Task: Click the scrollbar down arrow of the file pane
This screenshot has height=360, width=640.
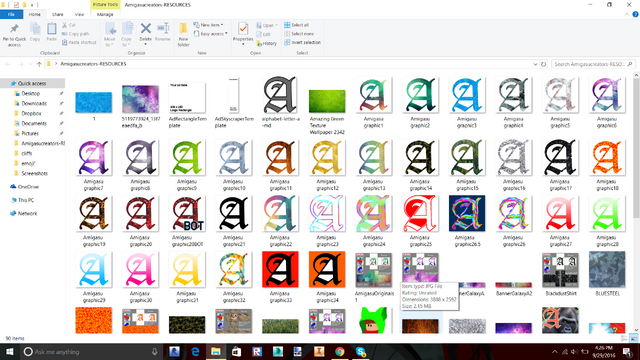Action: [636, 329]
